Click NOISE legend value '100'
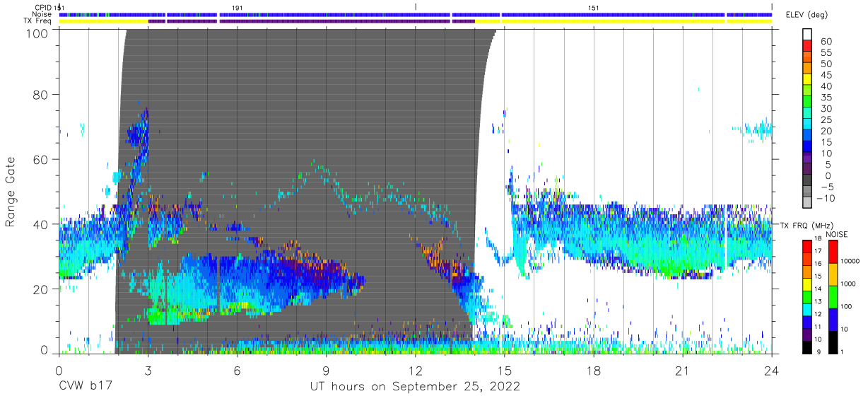The height and width of the screenshot is (401, 868). tap(845, 307)
